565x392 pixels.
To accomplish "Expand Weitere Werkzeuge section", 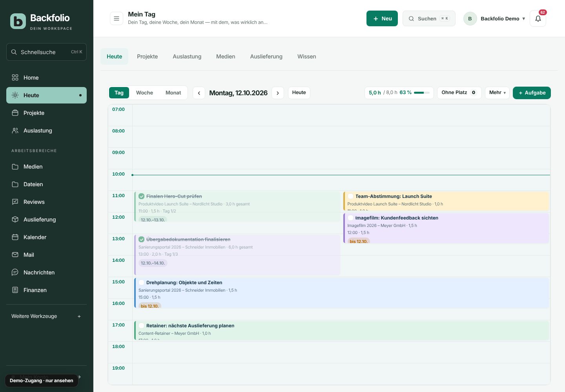I will pyautogui.click(x=46, y=316).
